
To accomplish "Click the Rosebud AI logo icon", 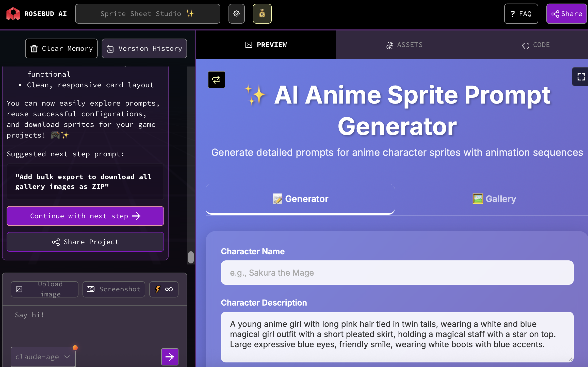I will click(x=13, y=14).
